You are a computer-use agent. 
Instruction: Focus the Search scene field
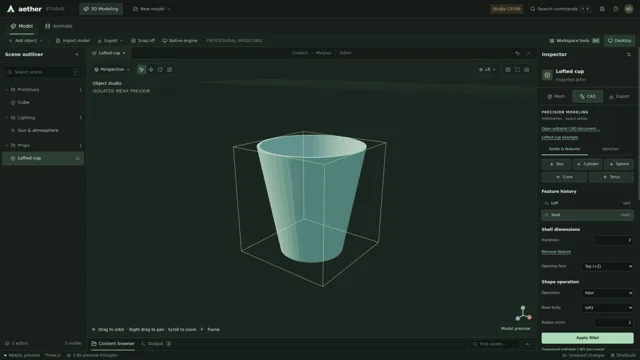click(x=43, y=72)
